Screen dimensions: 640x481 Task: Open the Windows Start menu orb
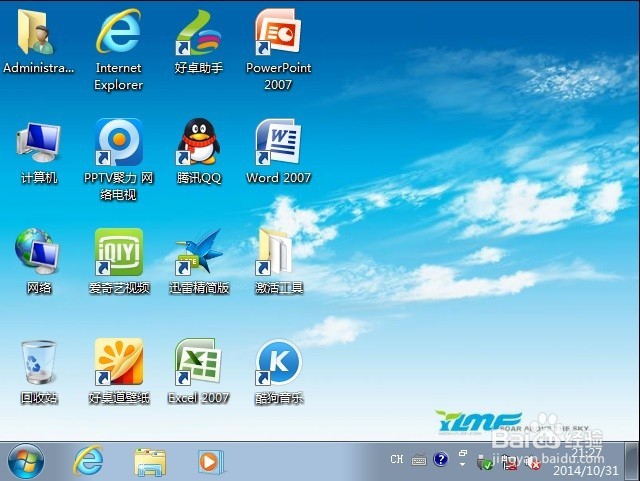(26, 462)
